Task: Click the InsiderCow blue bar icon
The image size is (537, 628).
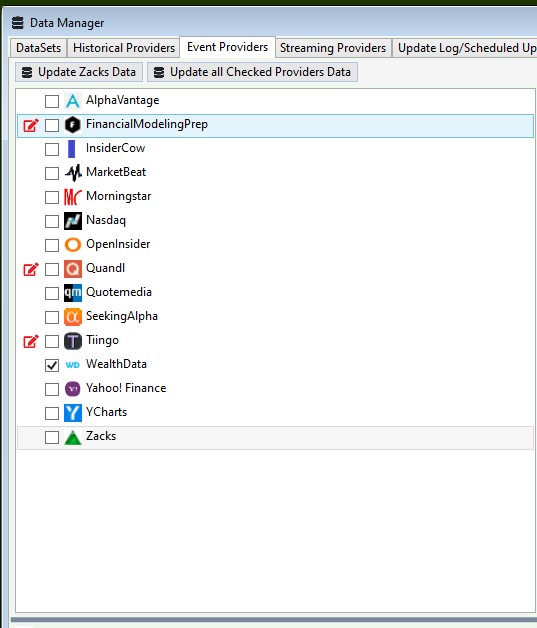Action: tap(71, 149)
